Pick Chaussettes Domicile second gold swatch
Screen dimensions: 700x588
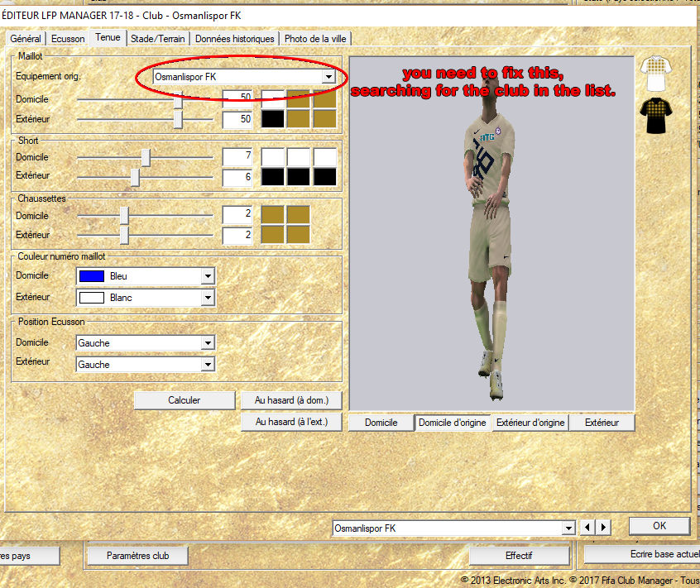pos(299,214)
